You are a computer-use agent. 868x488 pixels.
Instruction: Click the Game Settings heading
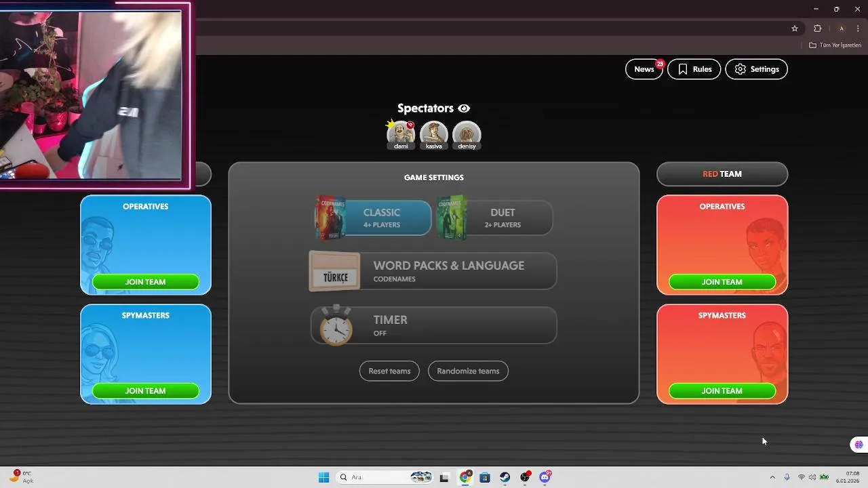tap(434, 178)
